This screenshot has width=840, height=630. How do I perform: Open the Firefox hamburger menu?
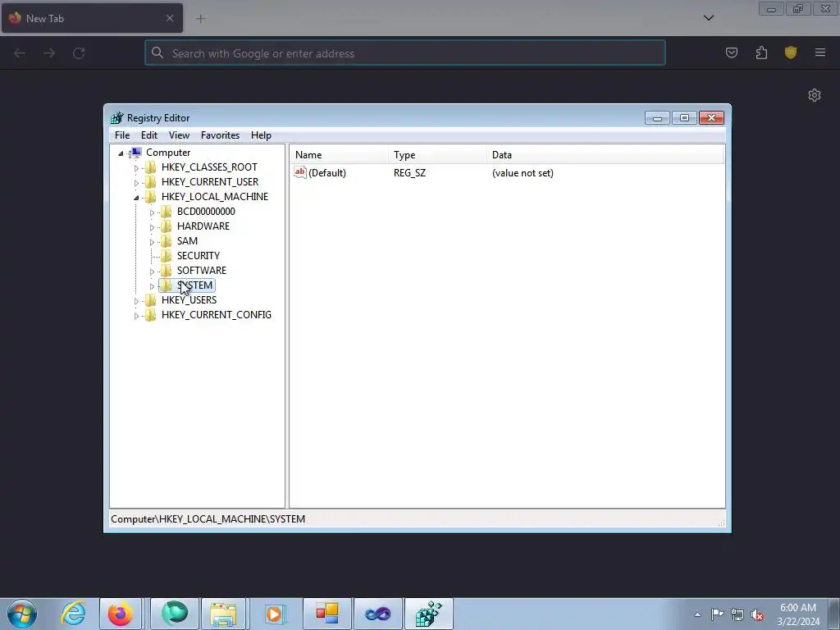[x=820, y=52]
